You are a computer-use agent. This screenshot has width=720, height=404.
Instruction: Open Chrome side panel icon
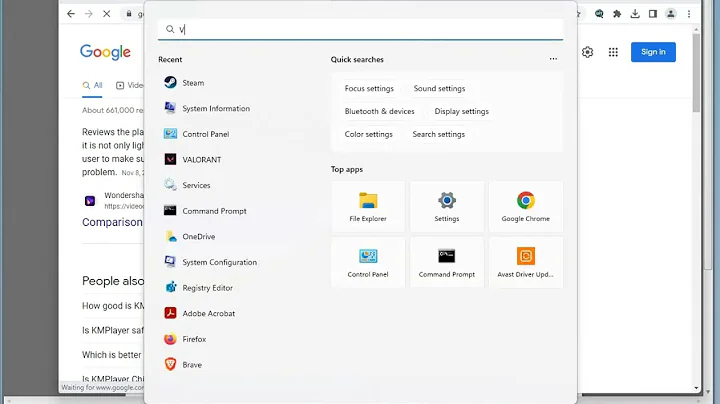[652, 14]
